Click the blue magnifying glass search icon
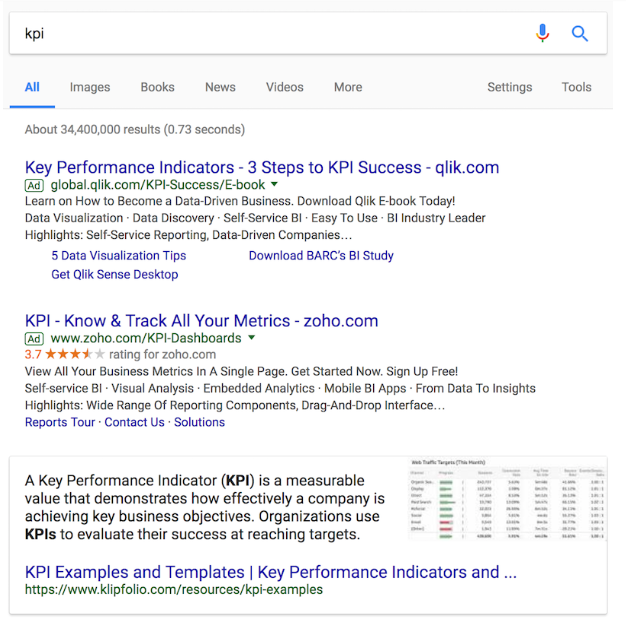 click(x=579, y=34)
